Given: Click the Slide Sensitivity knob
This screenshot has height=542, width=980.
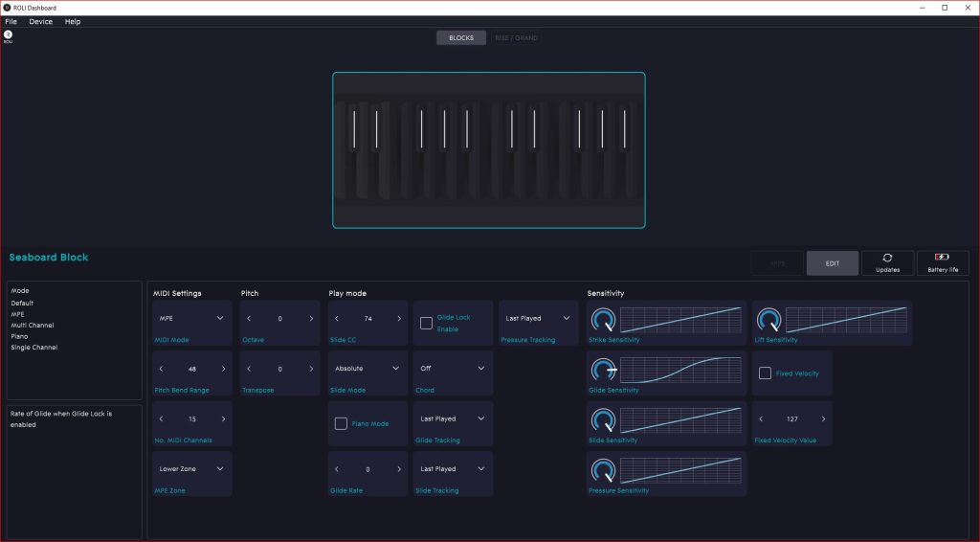Looking at the screenshot, I should coord(603,420).
